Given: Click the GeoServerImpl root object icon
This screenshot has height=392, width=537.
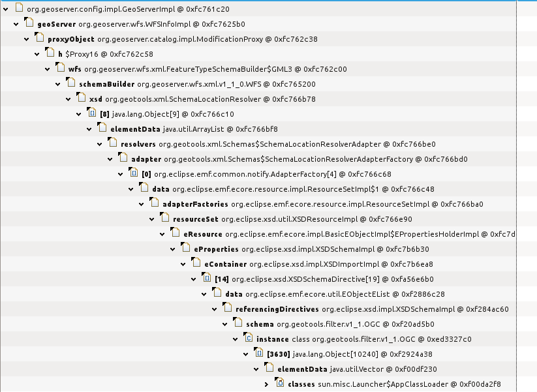Looking at the screenshot, I should click(19, 8).
